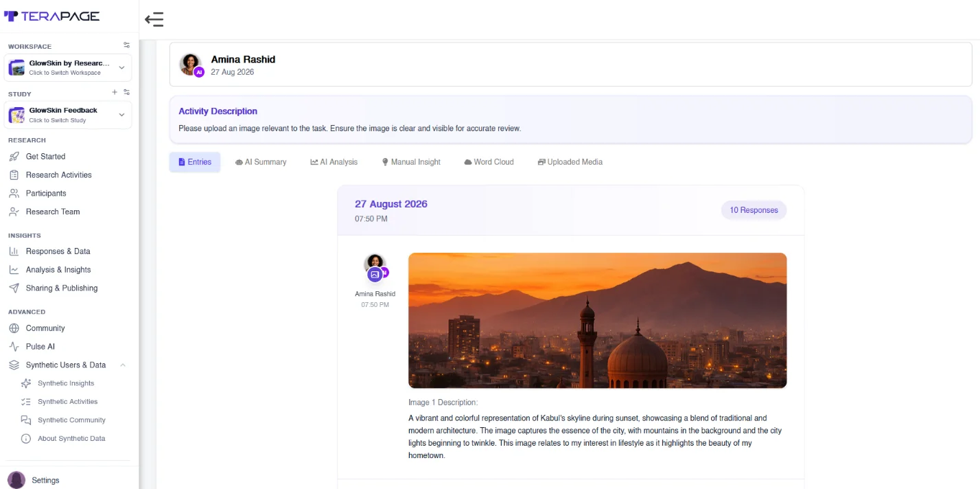Launch Pulse AI from its pulse icon
Viewport: 980px width, 489px height.
coord(14,347)
